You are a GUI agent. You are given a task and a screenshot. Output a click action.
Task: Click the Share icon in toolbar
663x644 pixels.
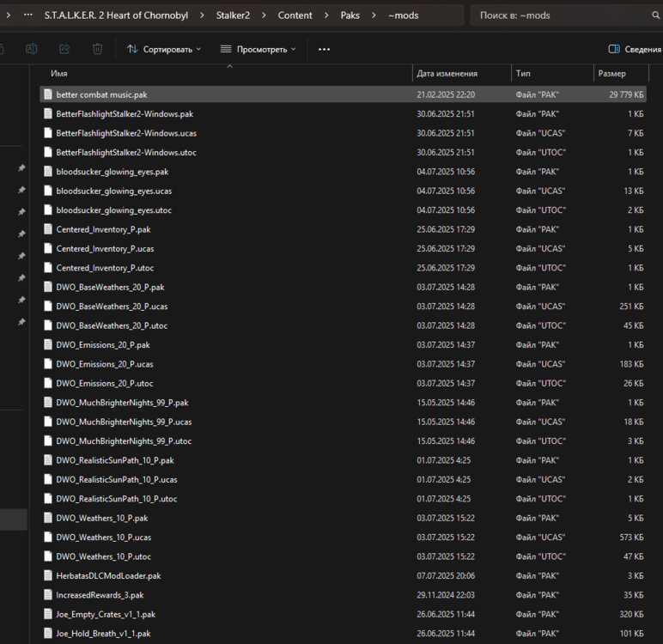tap(64, 49)
